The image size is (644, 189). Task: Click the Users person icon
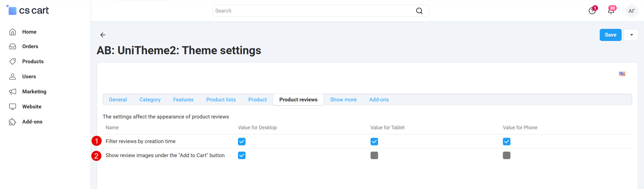(x=13, y=77)
